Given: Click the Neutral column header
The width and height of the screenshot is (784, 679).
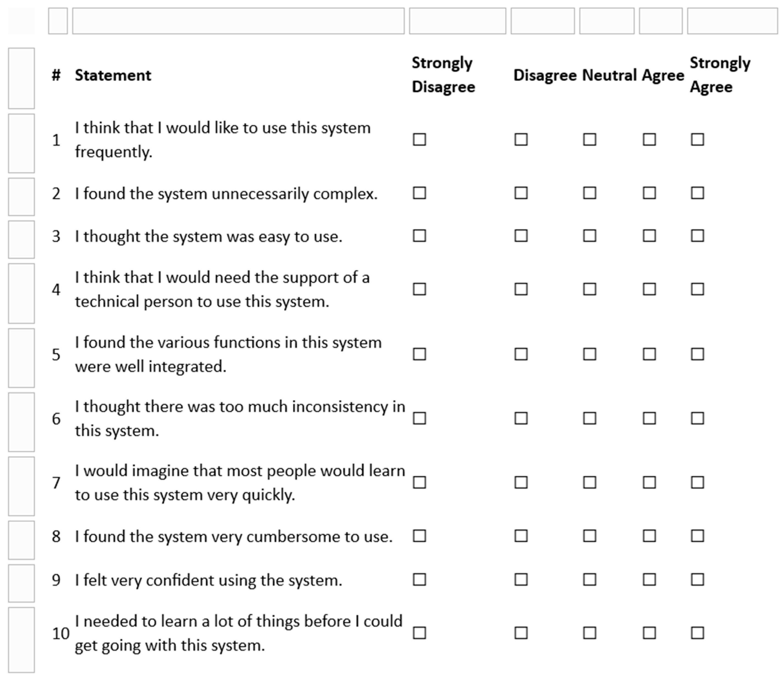Looking at the screenshot, I should click(x=609, y=76).
